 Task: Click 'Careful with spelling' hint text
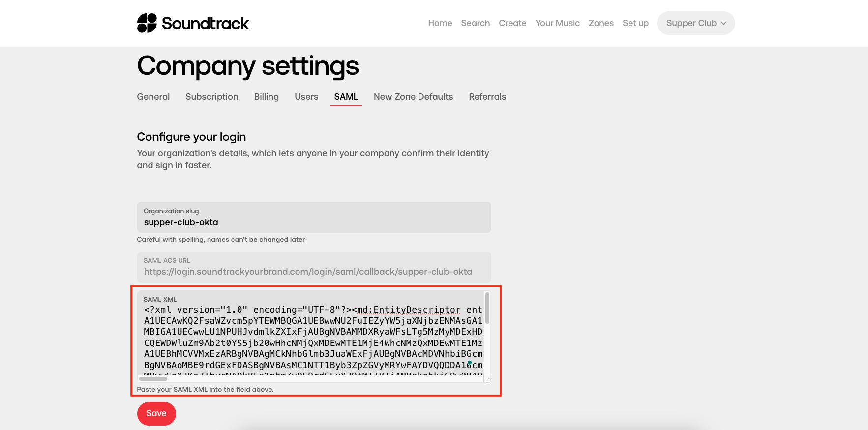coord(221,239)
